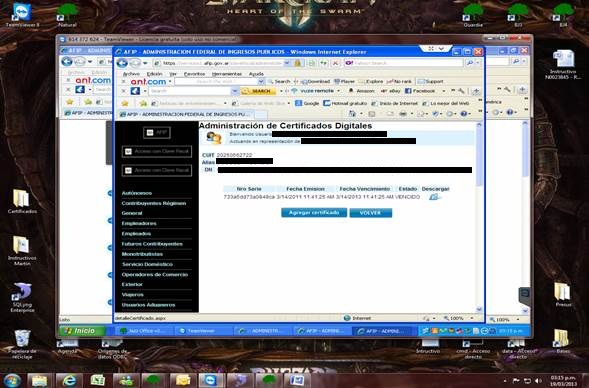Expand the address bar URL dropdown
This screenshot has height=388, width=589.
tap(287, 63)
